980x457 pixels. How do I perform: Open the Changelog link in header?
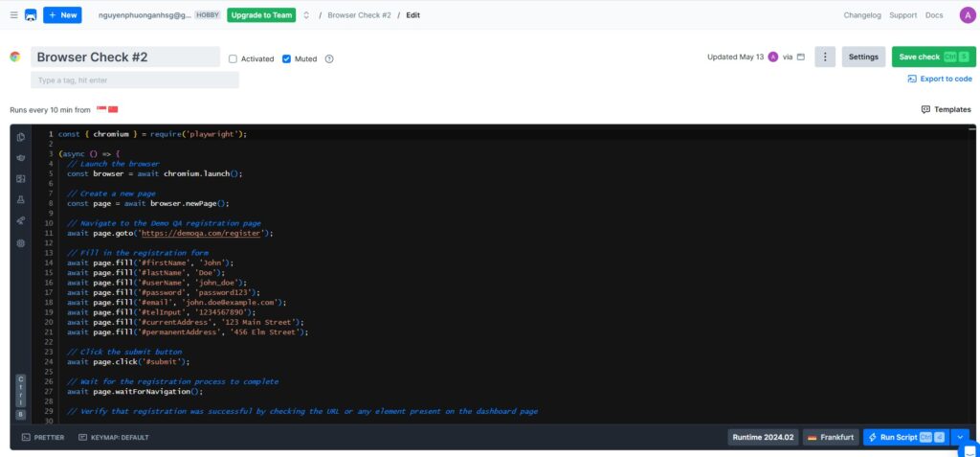862,15
